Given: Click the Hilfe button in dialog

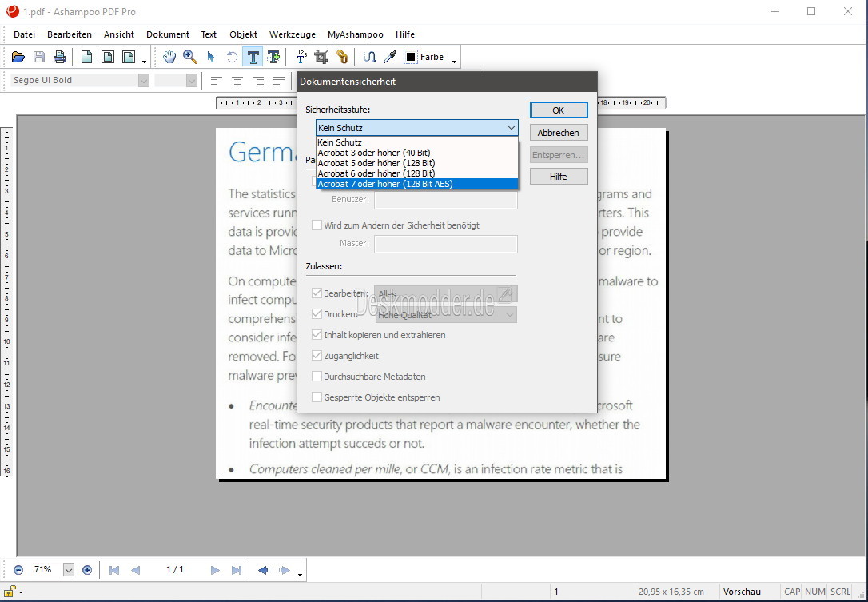Looking at the screenshot, I should 559,176.
